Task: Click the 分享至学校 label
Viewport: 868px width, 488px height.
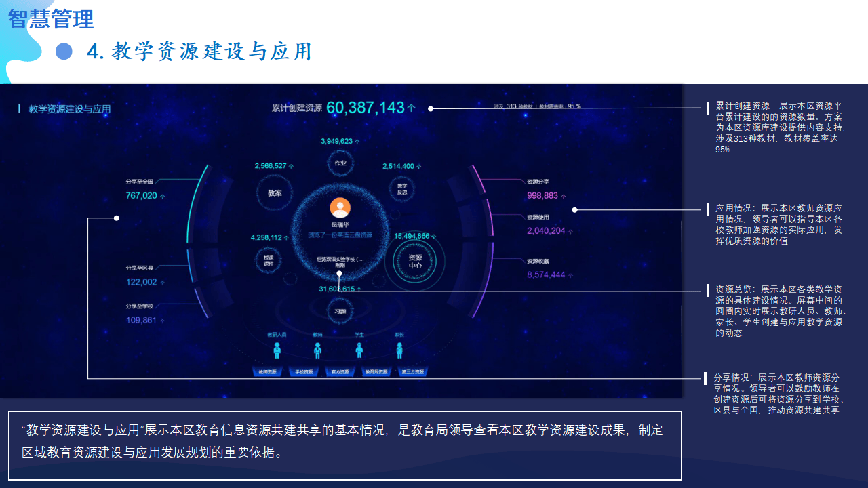Action: (x=140, y=306)
